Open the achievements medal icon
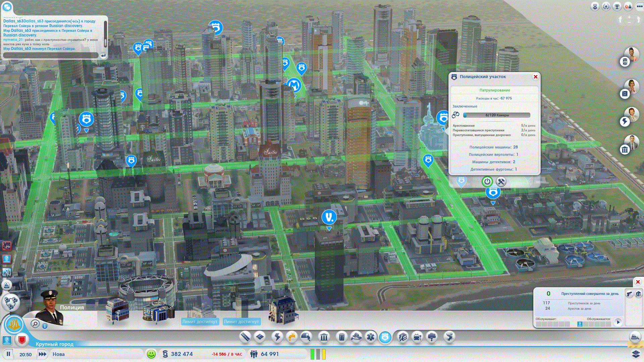Image resolution: width=644 pixels, height=362 pixels. tap(595, 6)
